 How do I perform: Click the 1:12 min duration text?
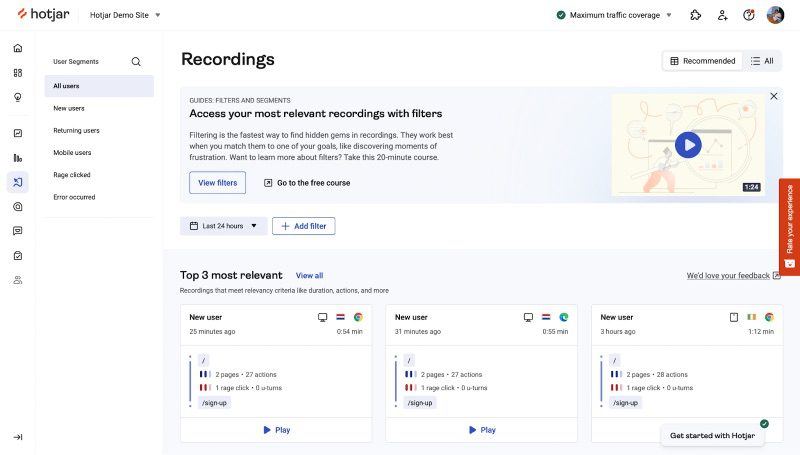(x=761, y=332)
